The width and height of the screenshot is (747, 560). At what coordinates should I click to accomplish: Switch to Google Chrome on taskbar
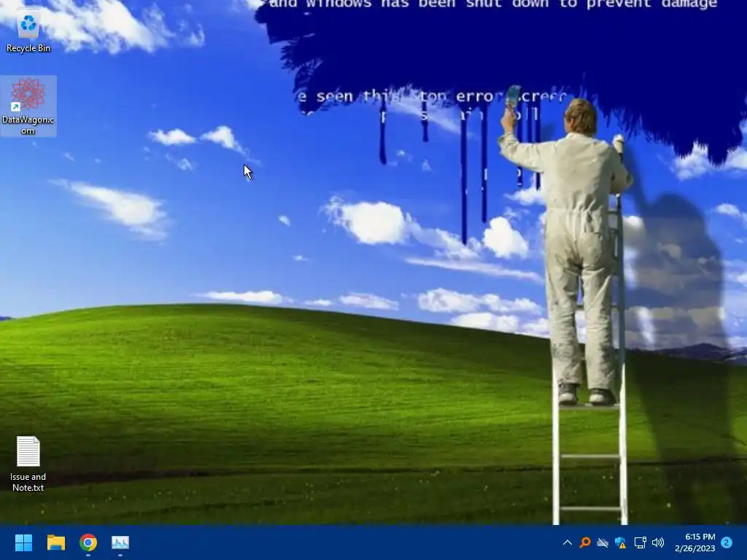coord(88,542)
